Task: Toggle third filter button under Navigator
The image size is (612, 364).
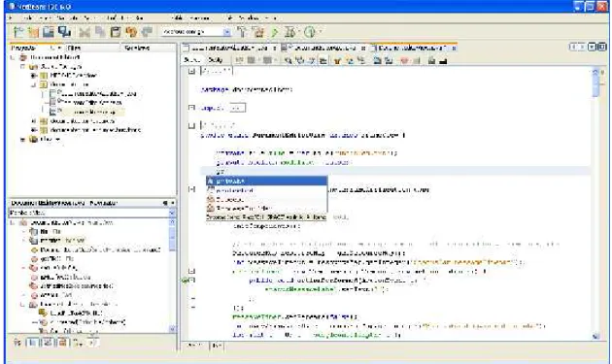Action: [x=48, y=343]
